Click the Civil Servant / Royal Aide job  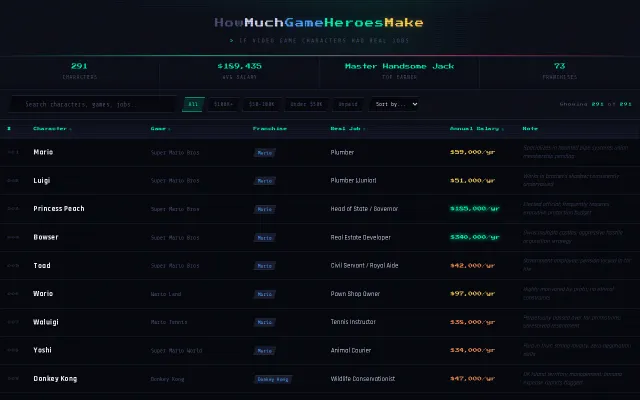[364, 265]
